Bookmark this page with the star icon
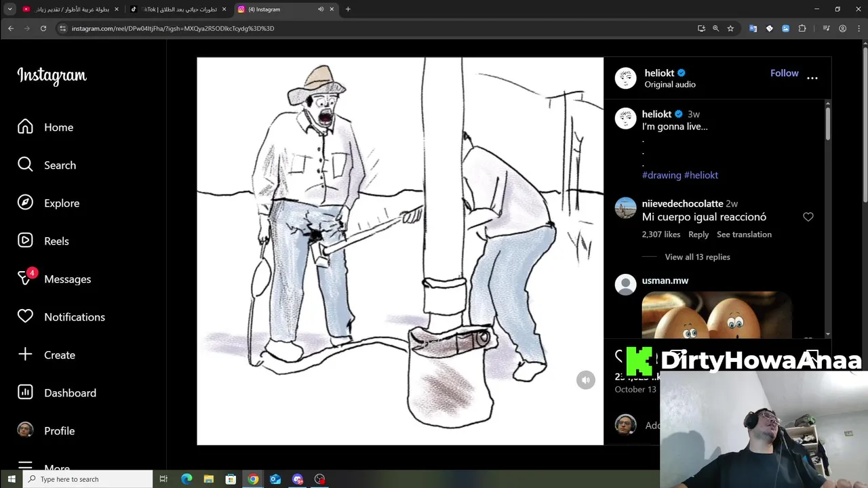Screen dimensions: 868x488 [730, 28]
